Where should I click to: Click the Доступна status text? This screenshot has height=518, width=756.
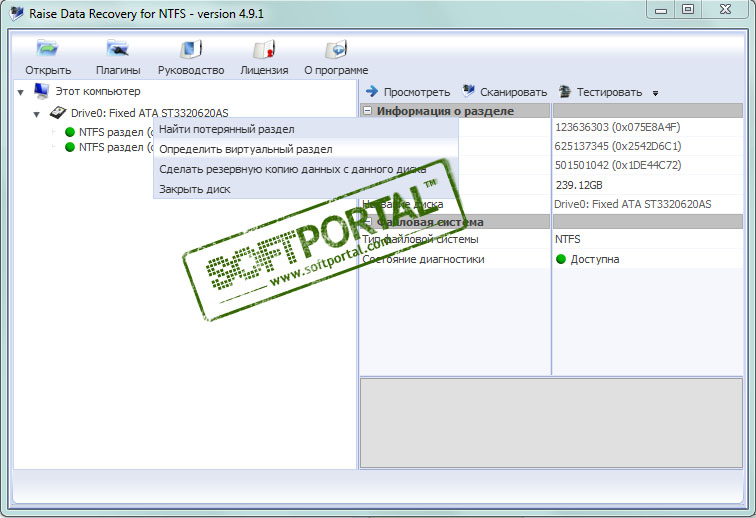(x=595, y=259)
